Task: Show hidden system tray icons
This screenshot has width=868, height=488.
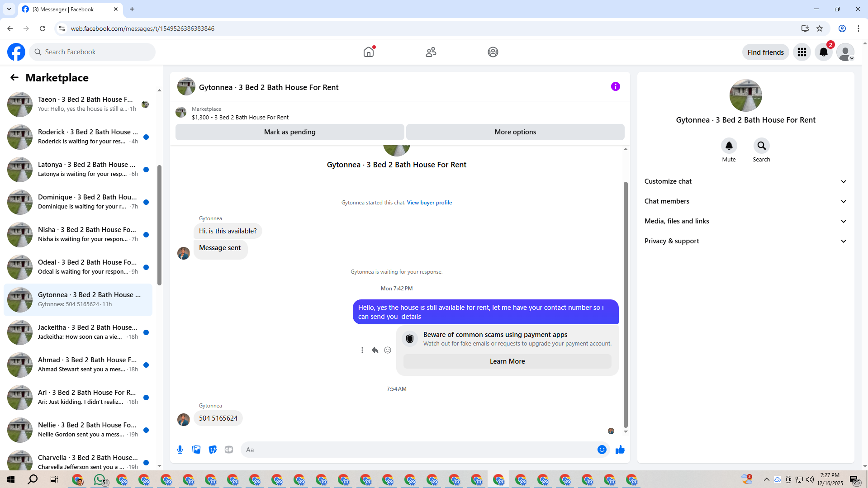Action: (766, 479)
